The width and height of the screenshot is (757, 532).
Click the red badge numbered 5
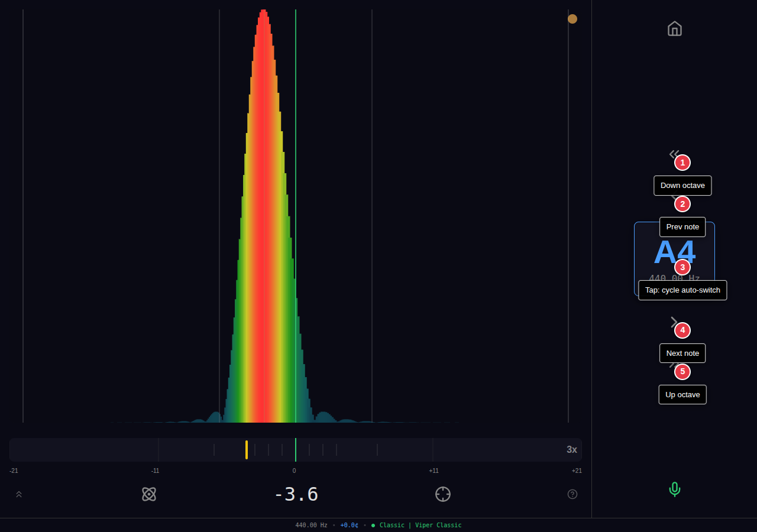[682, 372]
